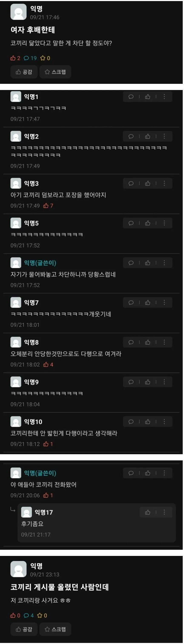
Task: Open more options for 익명3's comment
Action: (164, 184)
